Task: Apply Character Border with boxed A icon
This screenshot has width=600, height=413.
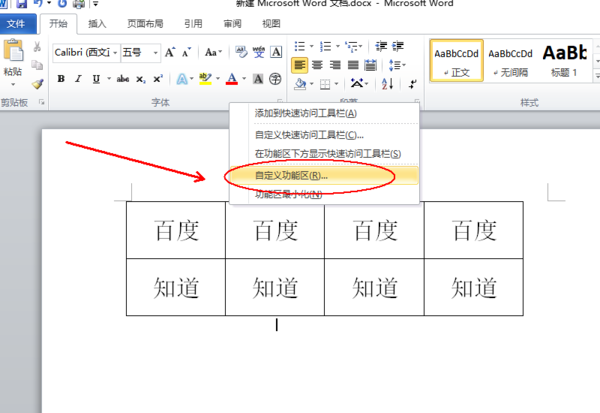Action: 276,52
